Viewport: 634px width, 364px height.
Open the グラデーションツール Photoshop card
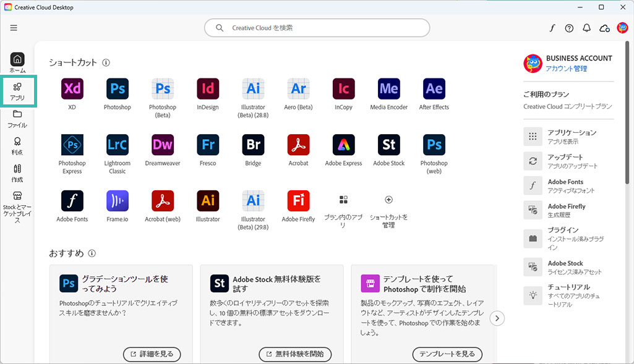pos(121,314)
